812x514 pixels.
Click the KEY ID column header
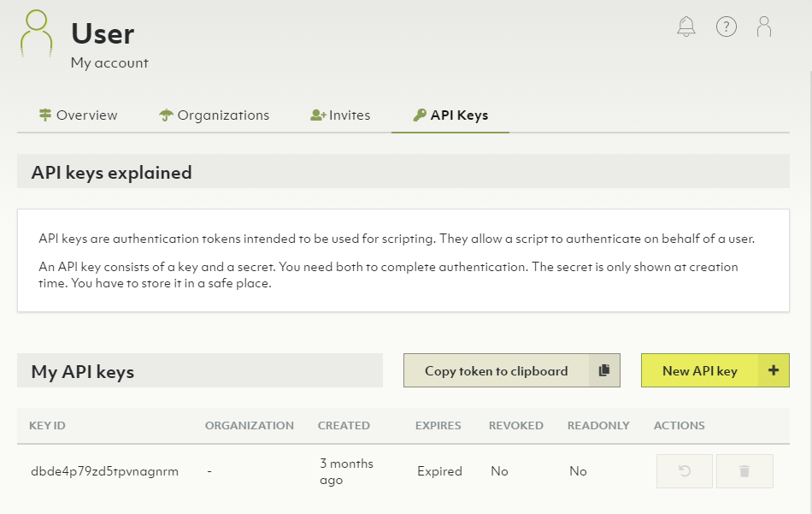[47, 425]
